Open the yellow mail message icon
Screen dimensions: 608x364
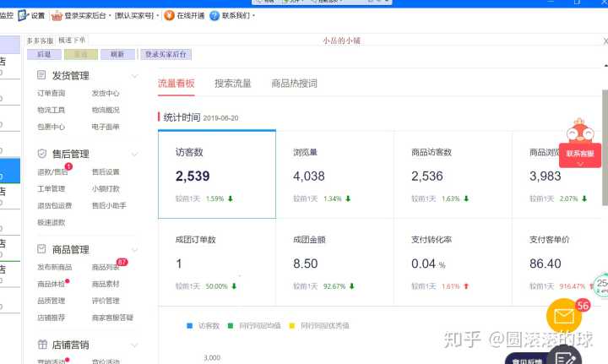tap(563, 317)
